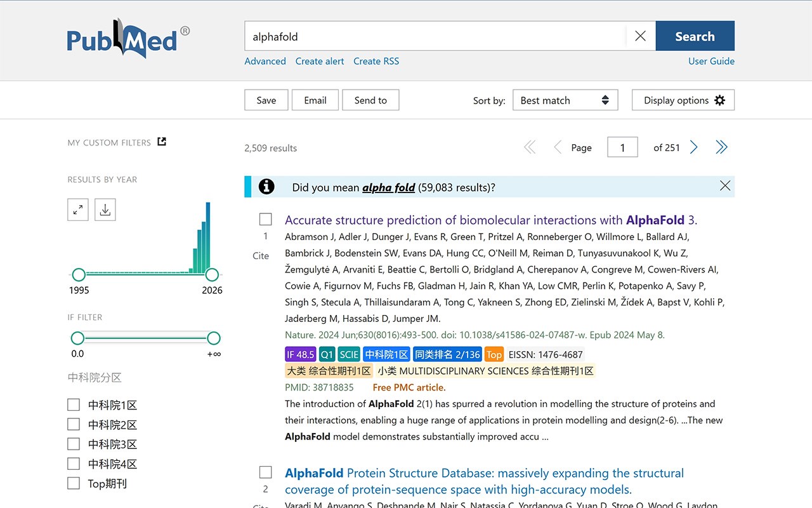Click the 同类排名 2/136 badge
812x508 pixels.
pyautogui.click(x=447, y=354)
